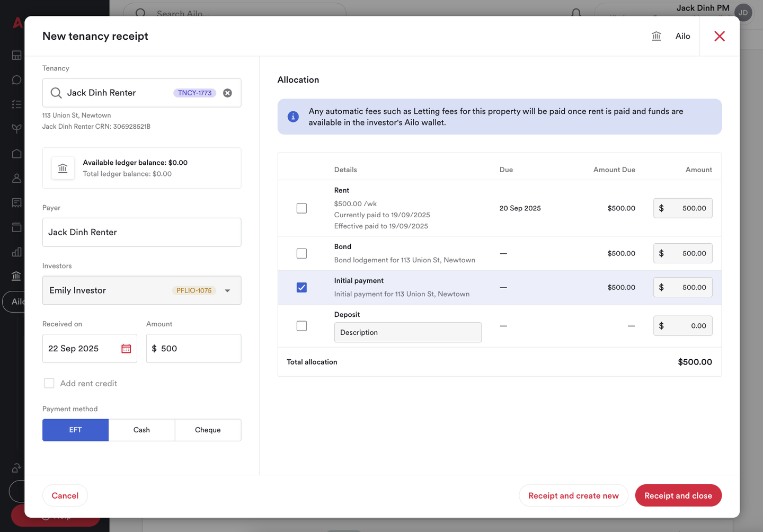Open the plant sprout icon in the sidebar
The height and width of the screenshot is (532, 763).
(x=16, y=129)
